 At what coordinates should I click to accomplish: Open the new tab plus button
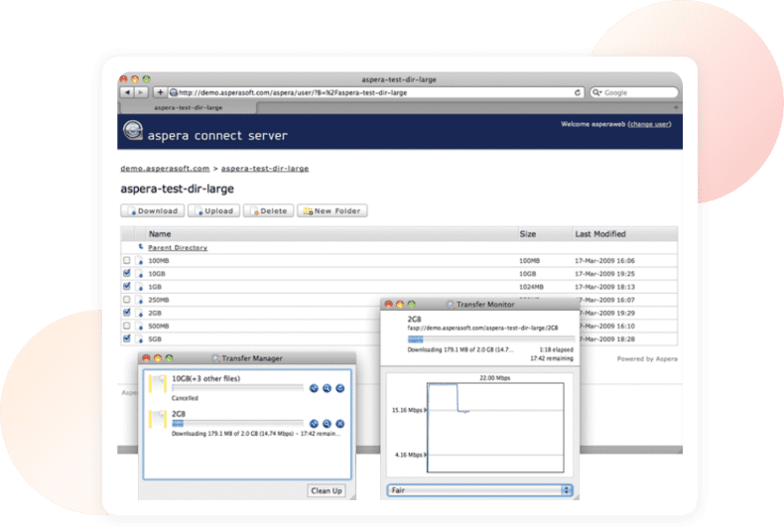click(676, 106)
